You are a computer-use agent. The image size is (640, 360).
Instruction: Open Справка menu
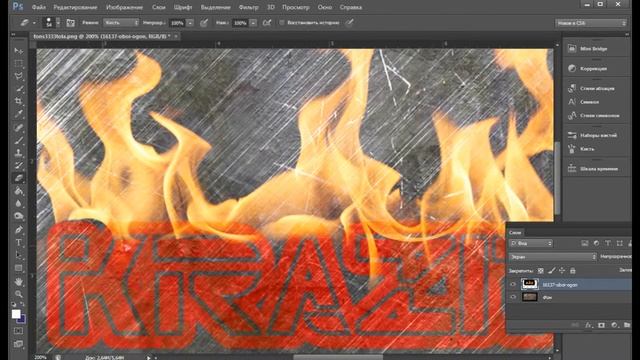(351, 7)
